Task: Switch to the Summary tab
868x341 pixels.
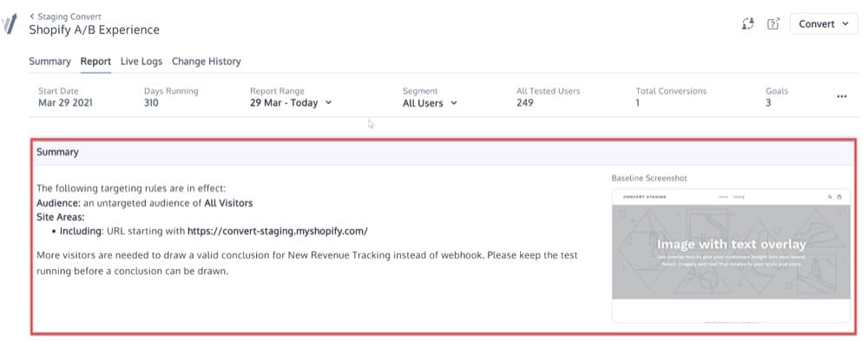Action: pos(49,62)
